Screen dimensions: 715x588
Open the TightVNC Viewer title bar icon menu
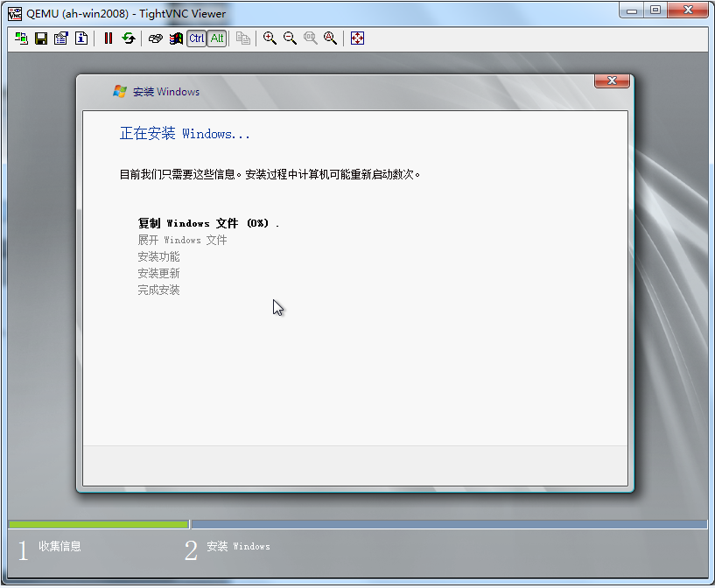click(15, 13)
